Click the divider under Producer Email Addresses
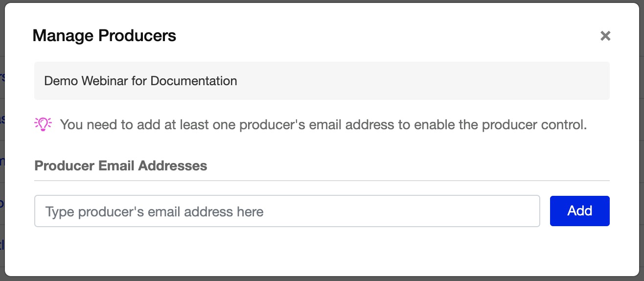The height and width of the screenshot is (281, 644). [322, 181]
